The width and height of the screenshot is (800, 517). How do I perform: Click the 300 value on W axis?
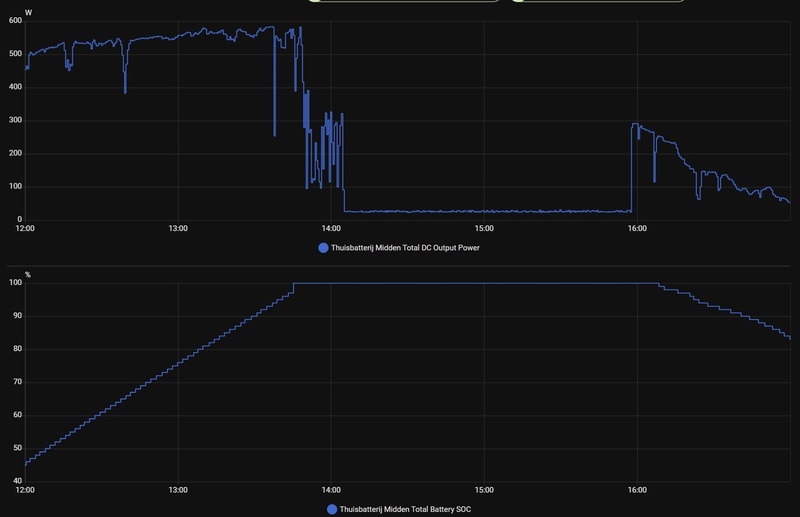[x=15, y=120]
